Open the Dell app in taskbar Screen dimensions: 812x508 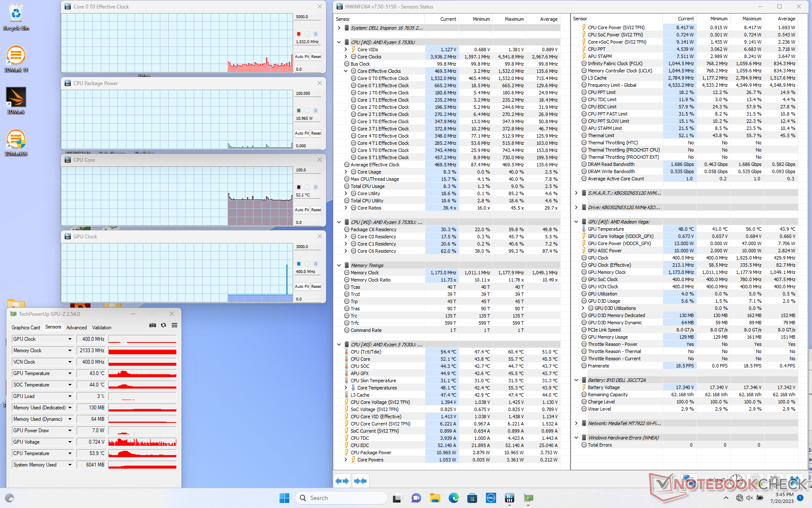pyautogui.click(x=491, y=498)
